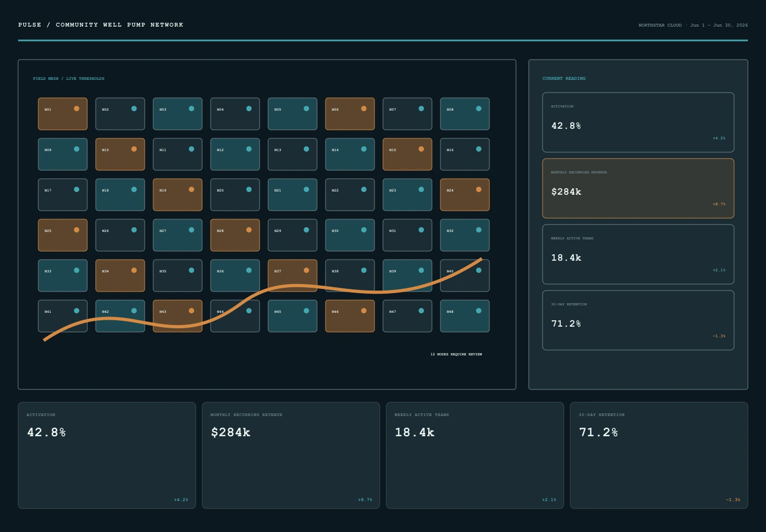The height and width of the screenshot is (532, 766).
Task: Click the teal status dot on node N02
Action: (134, 109)
